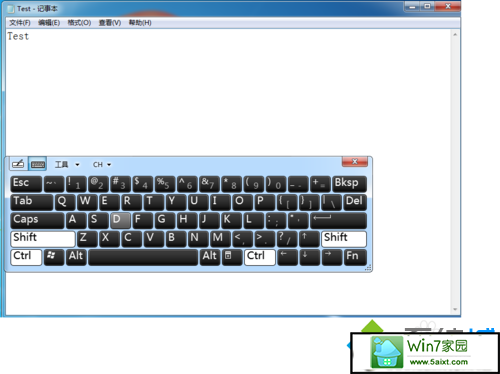Viewport: 500px width, 374px height.
Task: Click the Enter arrow key
Action: click(338, 220)
